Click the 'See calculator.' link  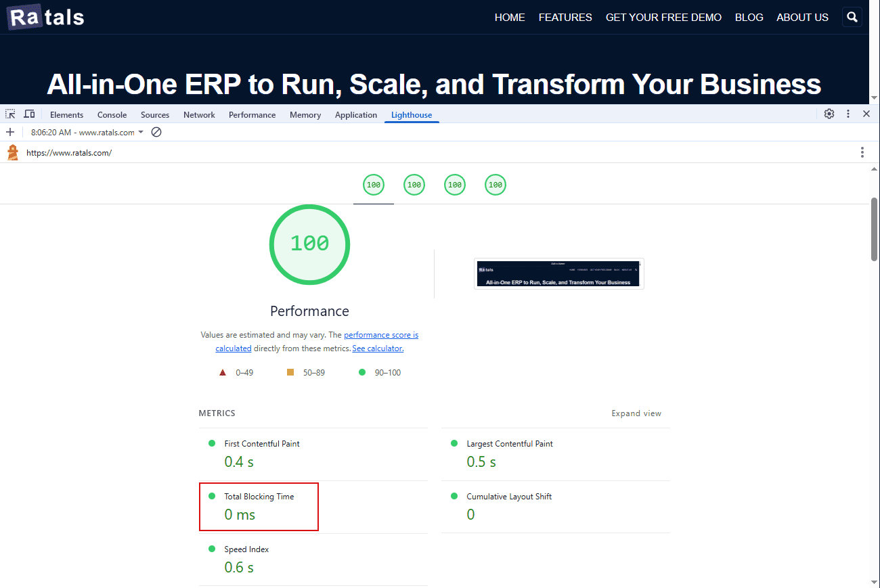(378, 348)
